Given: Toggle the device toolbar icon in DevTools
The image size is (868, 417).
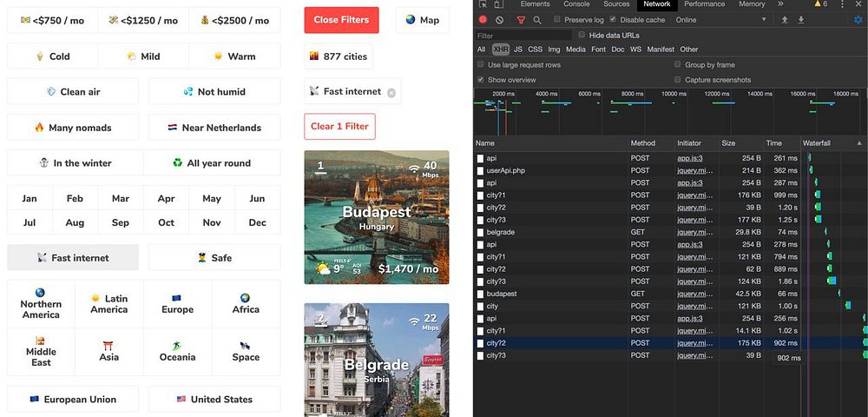Looking at the screenshot, I should point(499,3).
